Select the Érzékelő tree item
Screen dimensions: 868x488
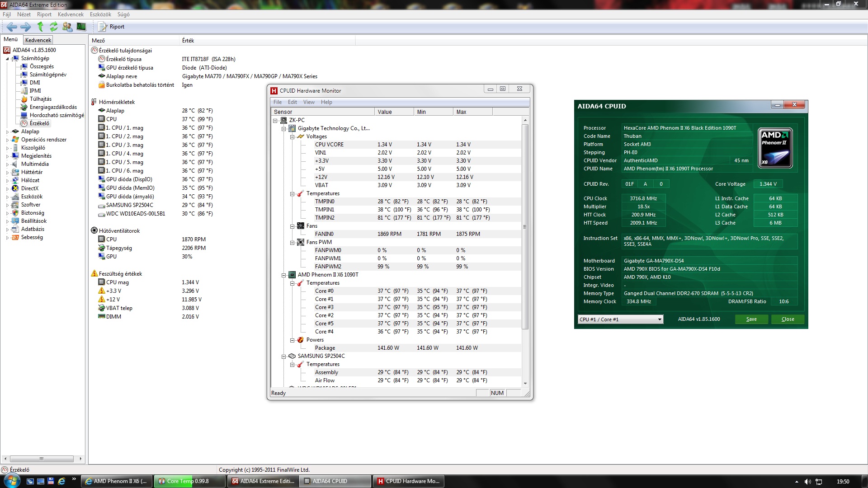click(40, 123)
